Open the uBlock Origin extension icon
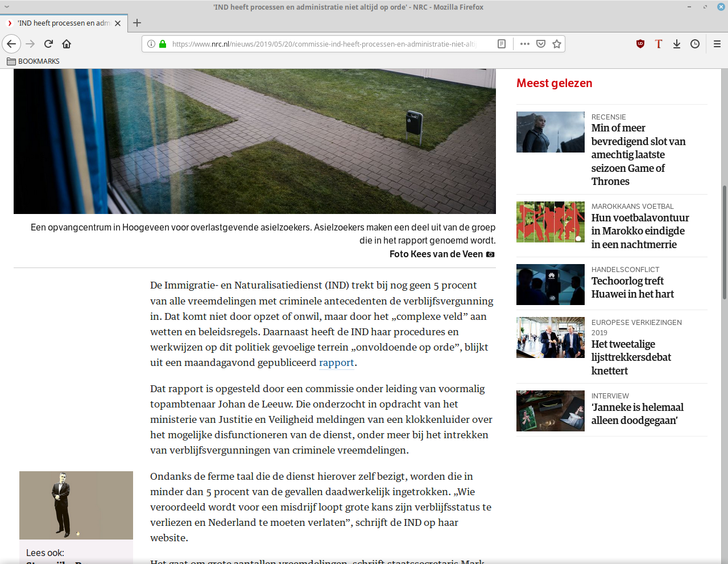The image size is (728, 564). click(640, 44)
